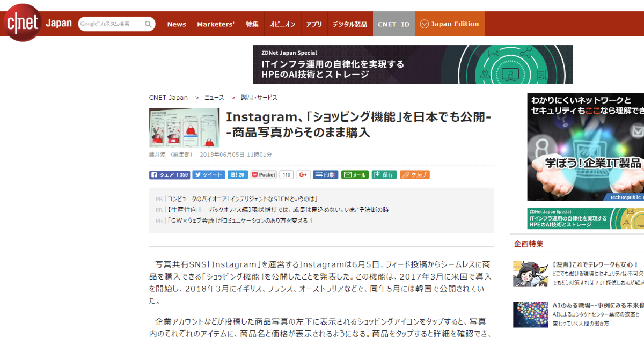This screenshot has height=338, width=644.
Task: Open PR link GW×ウェブ会議
Action: tap(240, 221)
